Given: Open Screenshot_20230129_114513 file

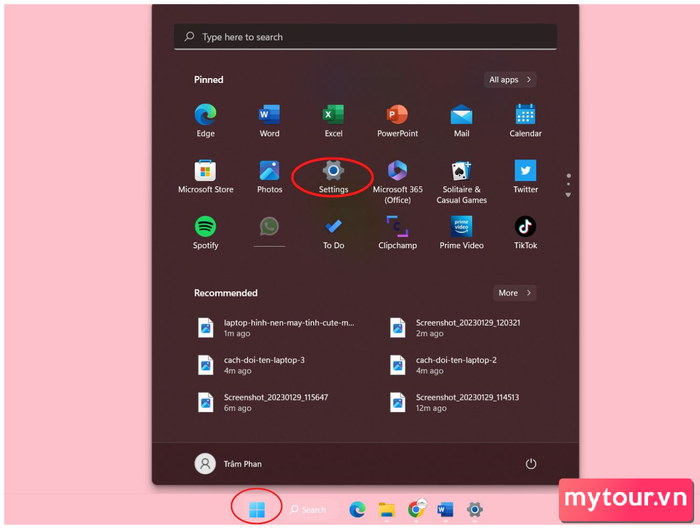Looking at the screenshot, I should [454, 402].
